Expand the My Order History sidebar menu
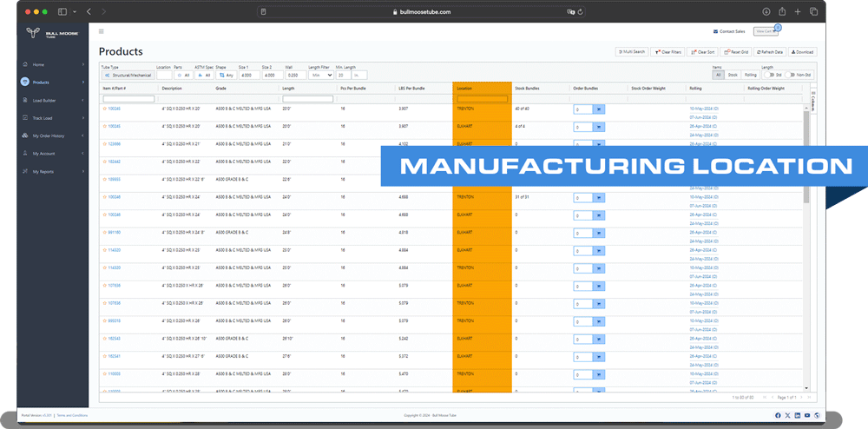This screenshot has width=868, height=429. click(52, 135)
